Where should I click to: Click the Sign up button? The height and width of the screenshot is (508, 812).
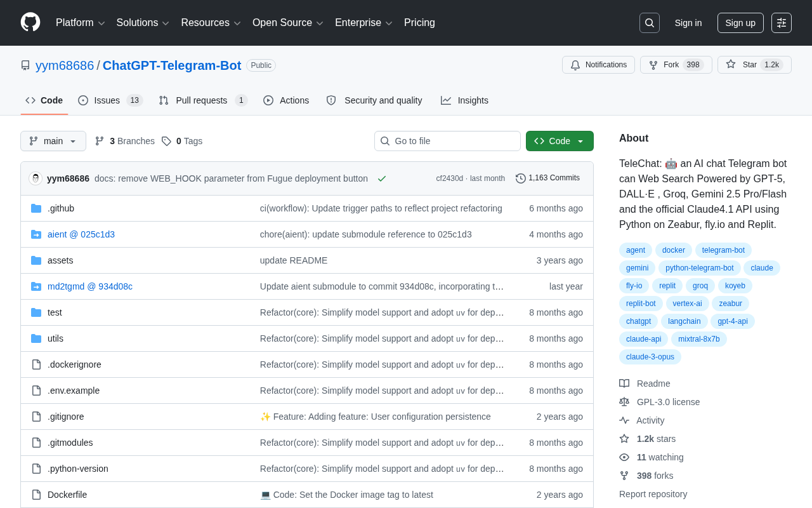(740, 23)
